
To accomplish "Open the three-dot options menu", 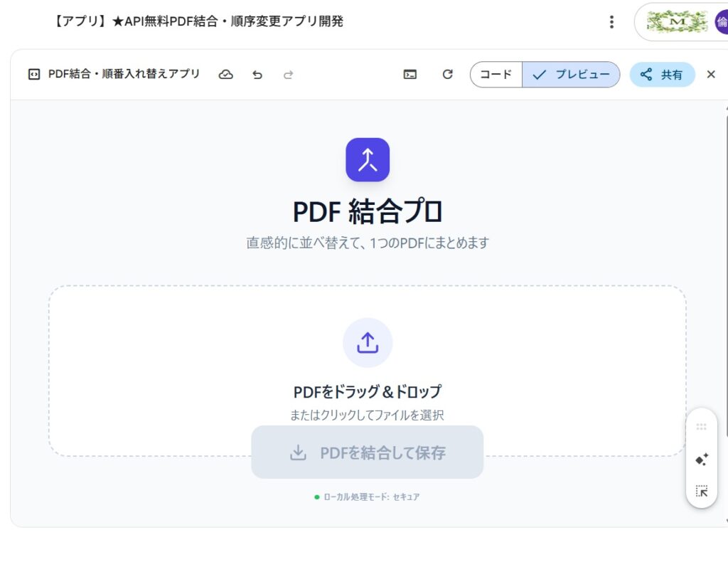I will pyautogui.click(x=611, y=22).
